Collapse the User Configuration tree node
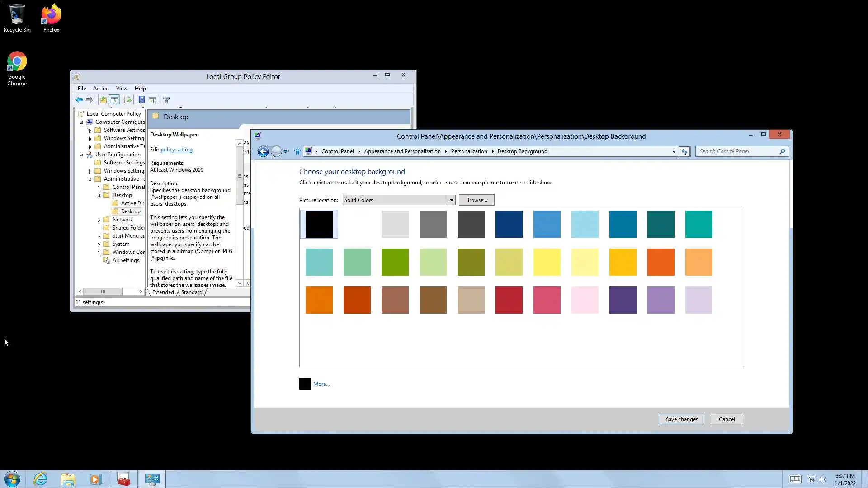 point(82,155)
